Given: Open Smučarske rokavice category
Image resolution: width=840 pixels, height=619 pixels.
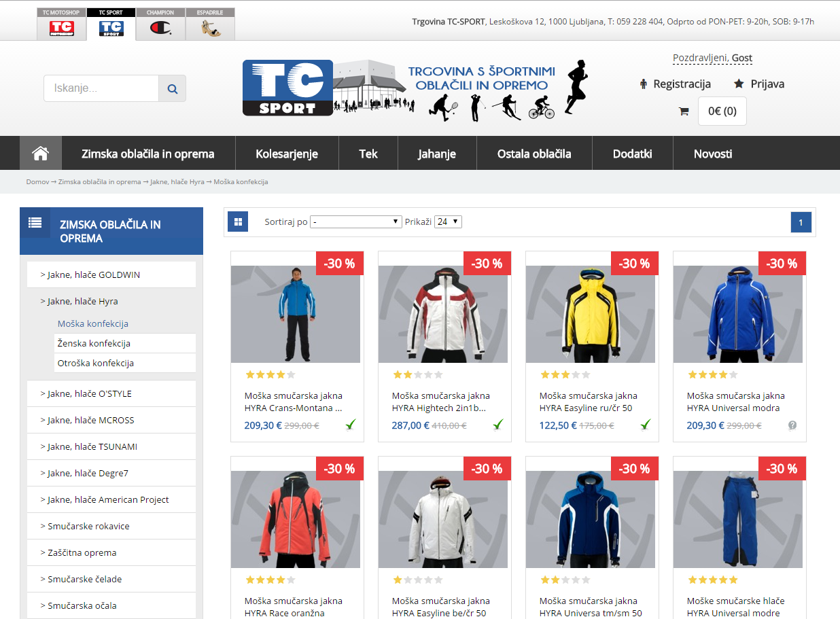Looking at the screenshot, I should [x=111, y=526].
